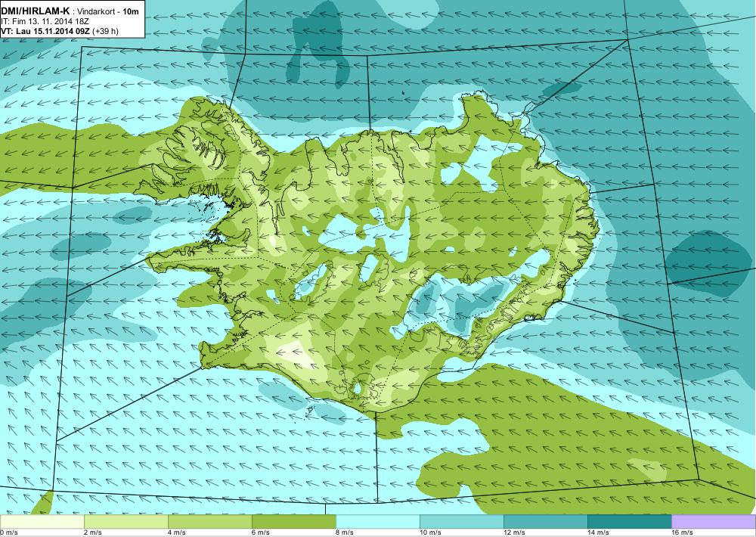Click the pale cream 0–2 m/s legend swatch
Viewport: 756px width, 537px height.
pyautogui.click(x=42, y=522)
